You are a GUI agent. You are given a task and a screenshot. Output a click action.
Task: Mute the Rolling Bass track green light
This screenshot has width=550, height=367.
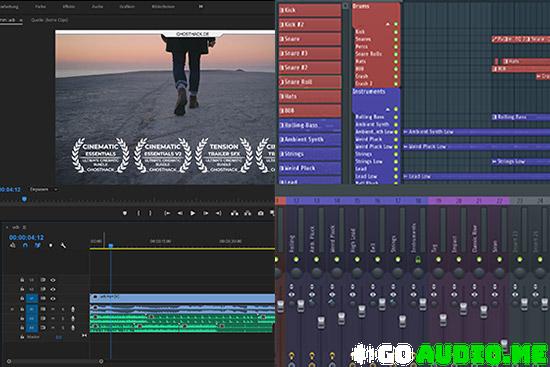(x=396, y=117)
